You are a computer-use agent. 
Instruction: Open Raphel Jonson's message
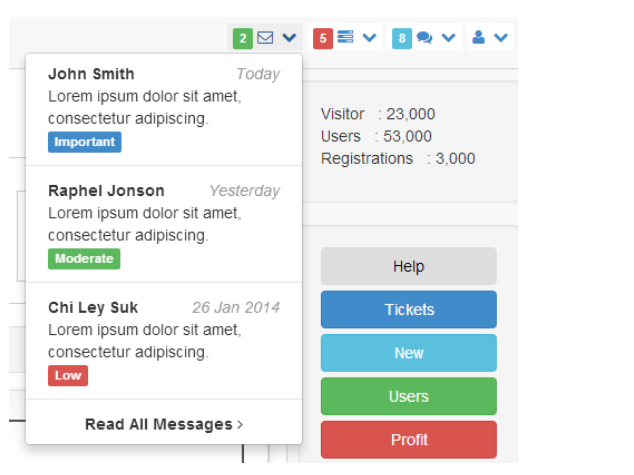164,224
